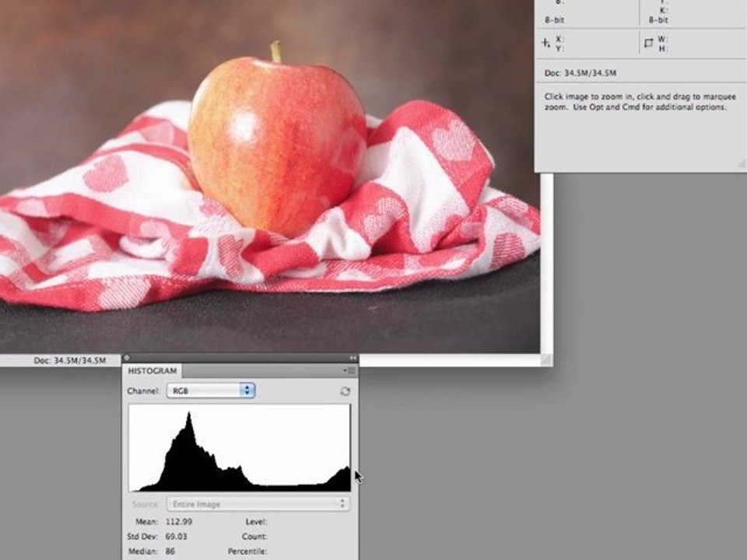Screen dimensions: 747x560
Task: Click the Level label
Action: pos(256,521)
